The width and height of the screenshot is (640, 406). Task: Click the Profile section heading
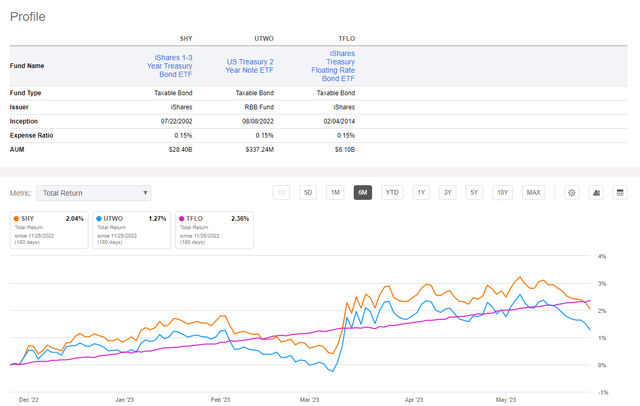pyautogui.click(x=28, y=17)
